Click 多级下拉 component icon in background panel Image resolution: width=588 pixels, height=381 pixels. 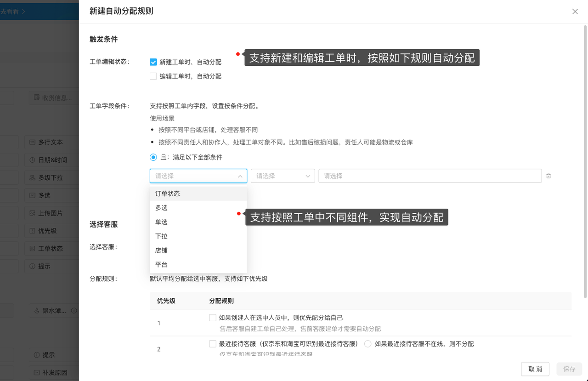32,177
